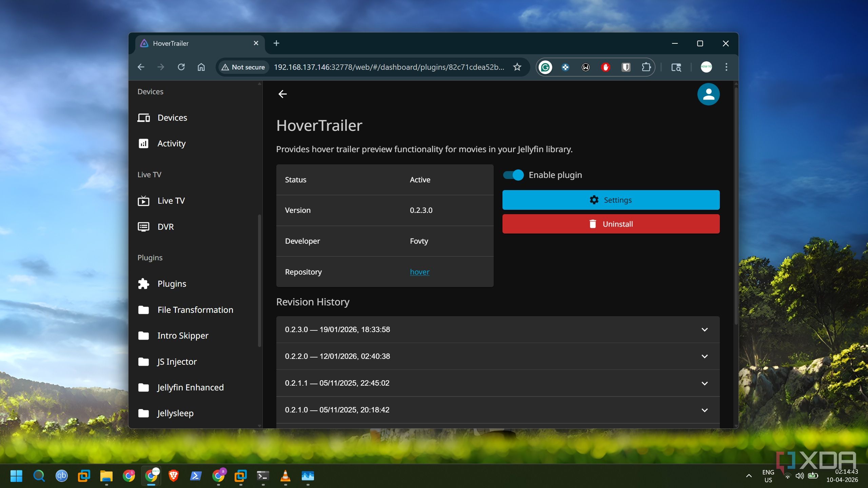Click the browser home button
Image resolution: width=868 pixels, height=488 pixels.
coord(201,67)
